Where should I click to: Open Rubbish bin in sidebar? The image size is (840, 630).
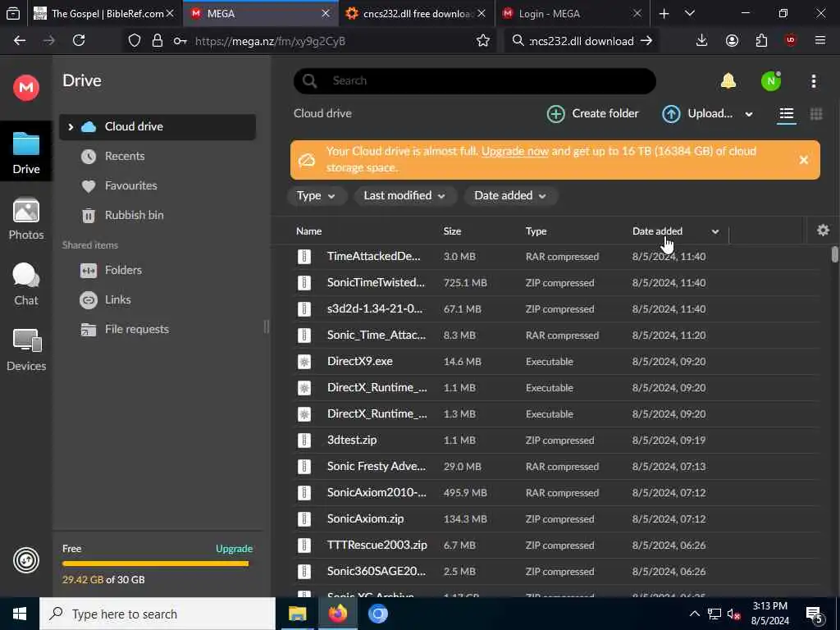(122, 215)
